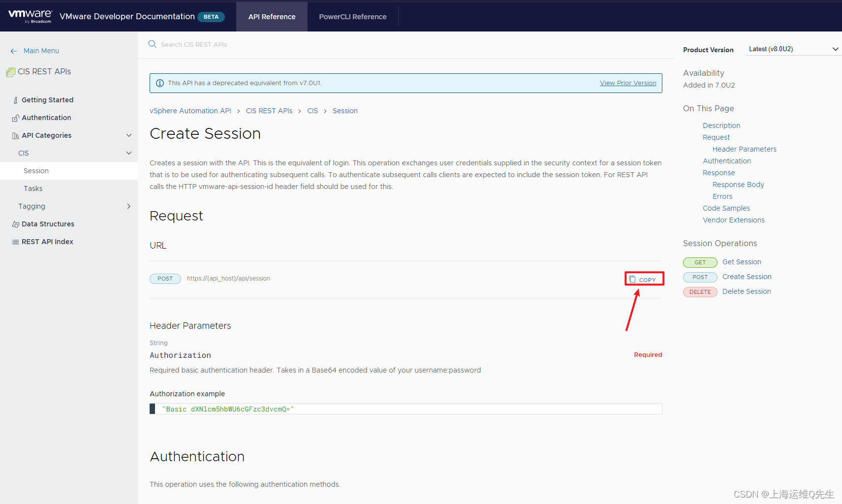Open vSphere Automation API breadcrumb
This screenshot has width=842, height=504.
pos(190,111)
